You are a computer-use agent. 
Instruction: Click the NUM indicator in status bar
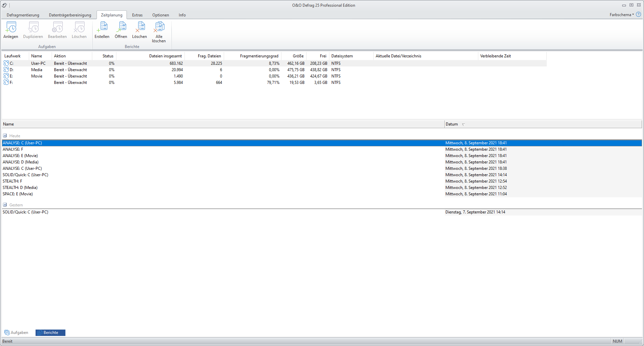tap(617, 341)
